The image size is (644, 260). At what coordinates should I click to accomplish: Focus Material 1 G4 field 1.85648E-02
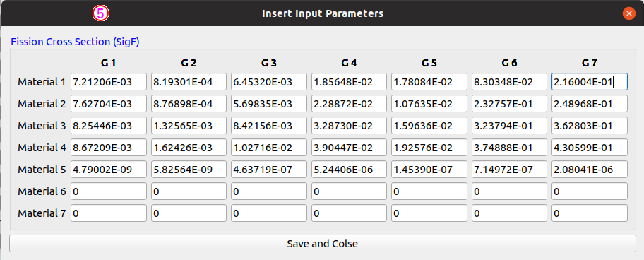click(349, 82)
